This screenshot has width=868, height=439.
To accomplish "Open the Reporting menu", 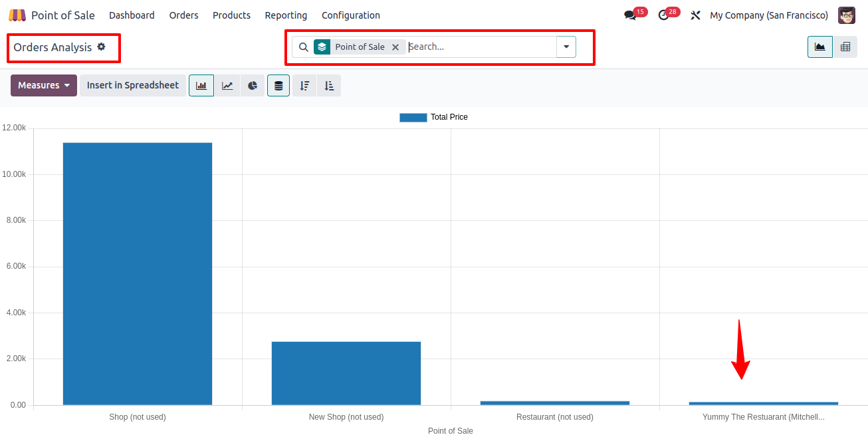I will (286, 15).
